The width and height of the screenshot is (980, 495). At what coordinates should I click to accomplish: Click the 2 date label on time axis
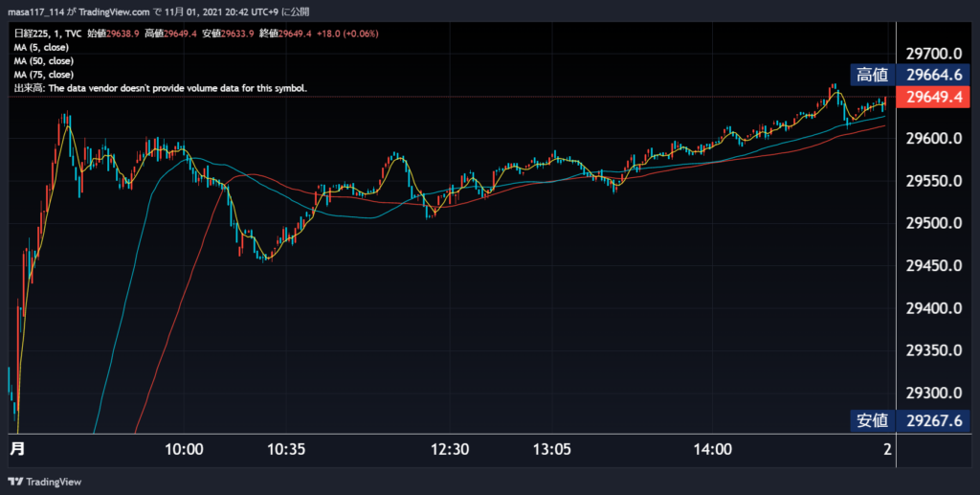point(887,449)
